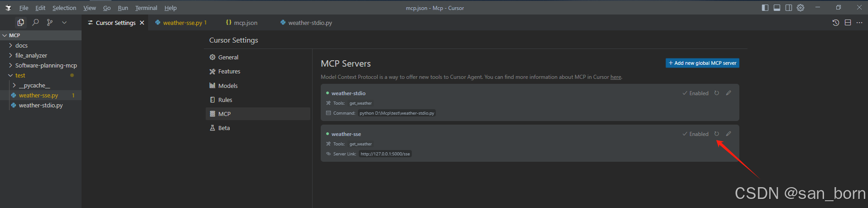
Task: Close the Cursor Settings tab
Action: [142, 23]
